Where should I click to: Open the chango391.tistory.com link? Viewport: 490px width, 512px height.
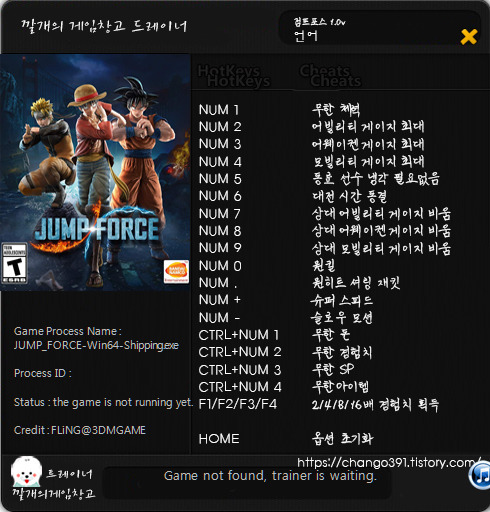(x=389, y=462)
